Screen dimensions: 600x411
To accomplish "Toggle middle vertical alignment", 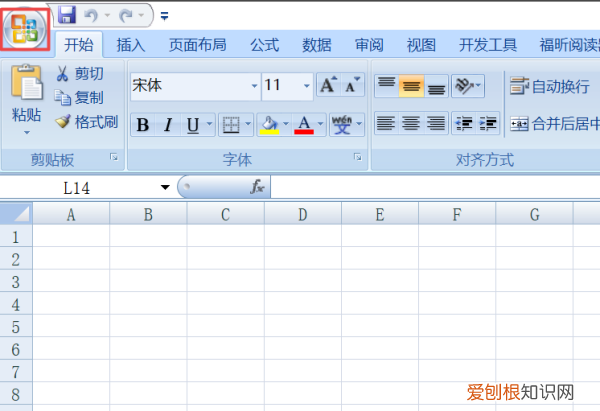I will click(411, 86).
